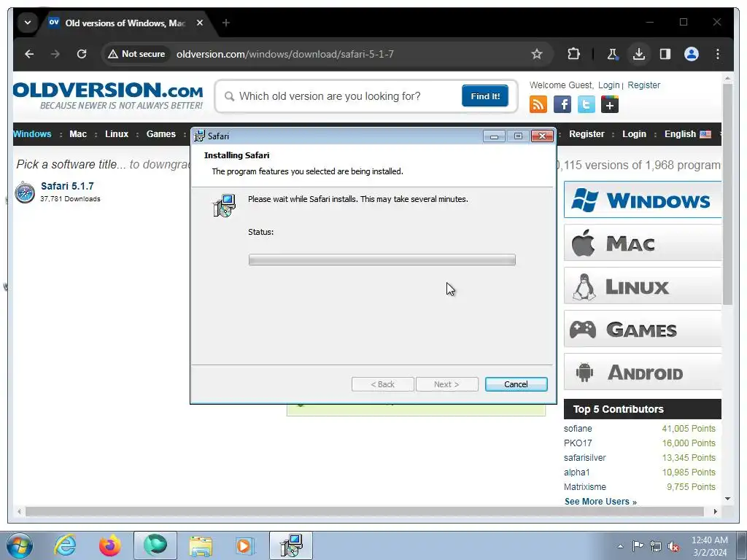Select the Mac platform banner
The image size is (747, 560).
pyautogui.click(x=643, y=243)
